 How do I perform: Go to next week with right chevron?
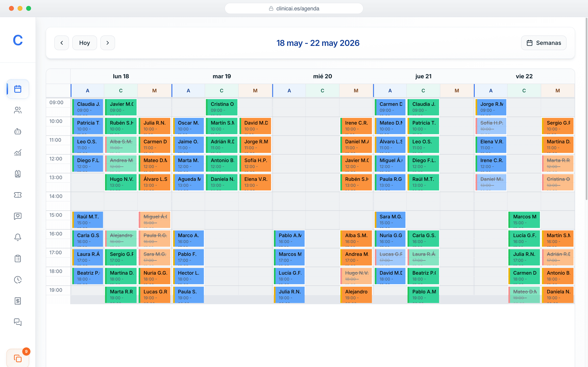(x=108, y=43)
